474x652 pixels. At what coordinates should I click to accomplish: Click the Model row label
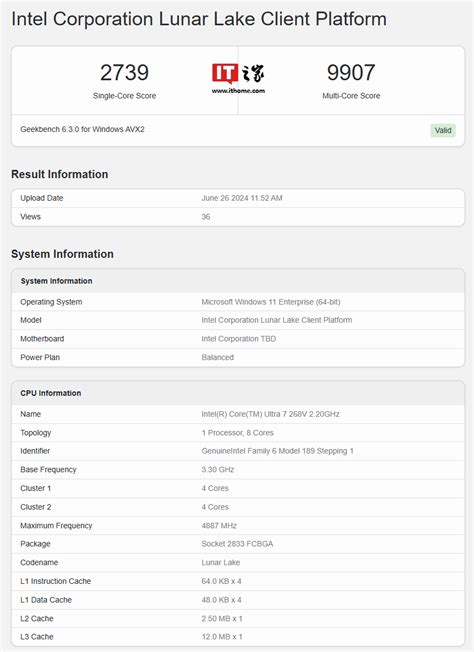pos(31,320)
